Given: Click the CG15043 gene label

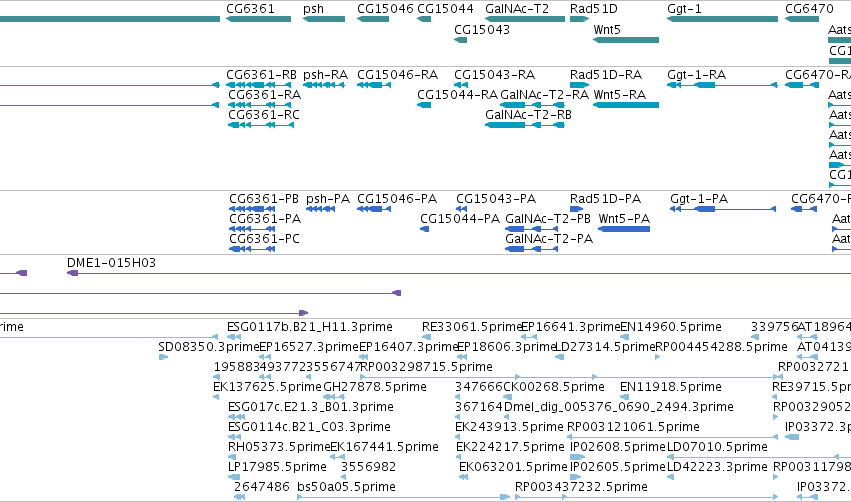Looking at the screenshot, I should 482,29.
